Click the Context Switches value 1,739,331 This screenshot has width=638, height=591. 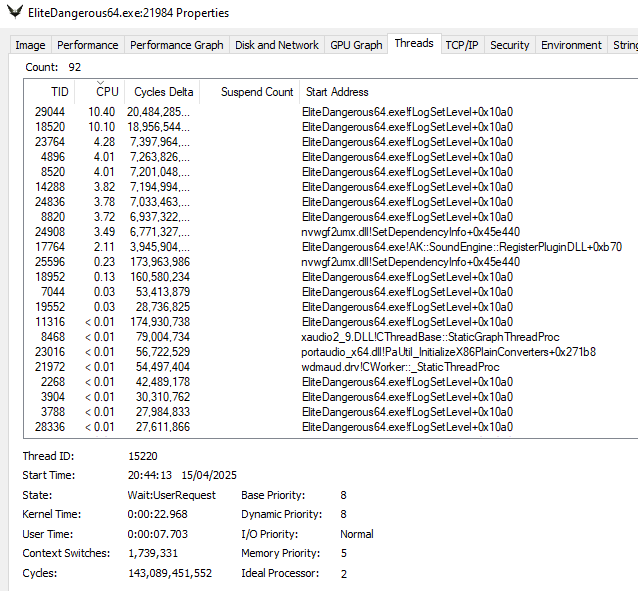[153, 553]
